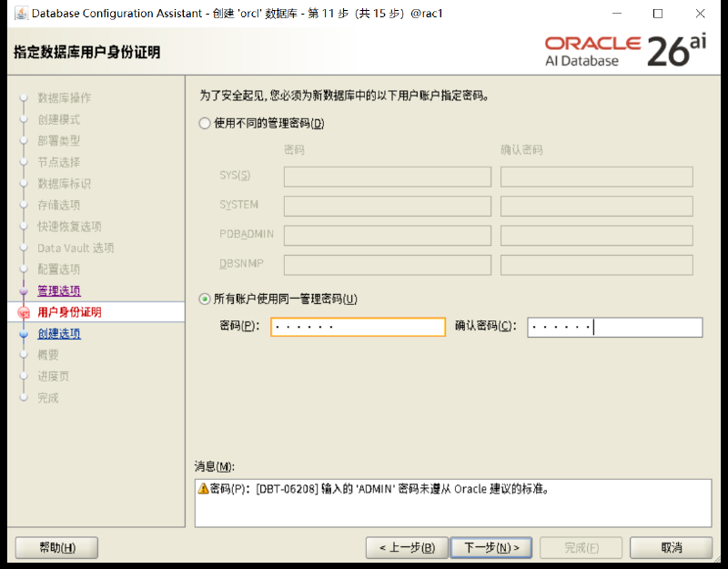Select 使用不同的管理密码 radio option
The image size is (728, 569).
[x=205, y=123]
